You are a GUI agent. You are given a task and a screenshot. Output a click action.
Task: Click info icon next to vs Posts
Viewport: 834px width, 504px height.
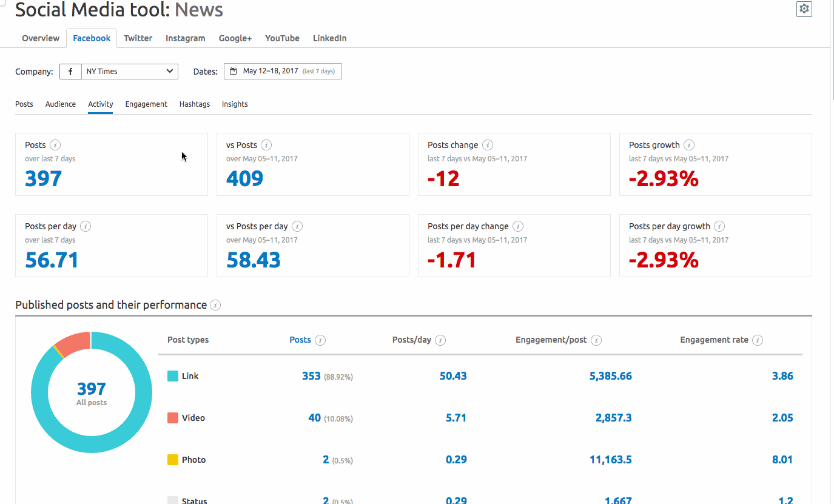[266, 145]
